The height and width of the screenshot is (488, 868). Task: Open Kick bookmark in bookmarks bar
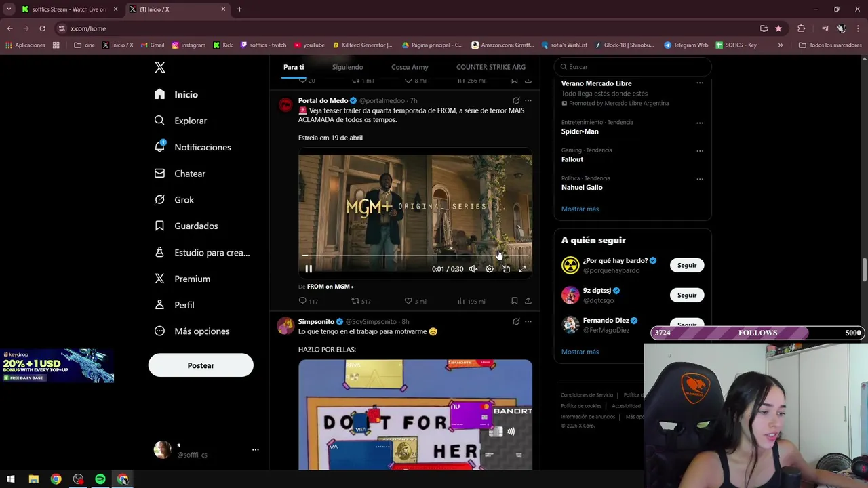[223, 45]
